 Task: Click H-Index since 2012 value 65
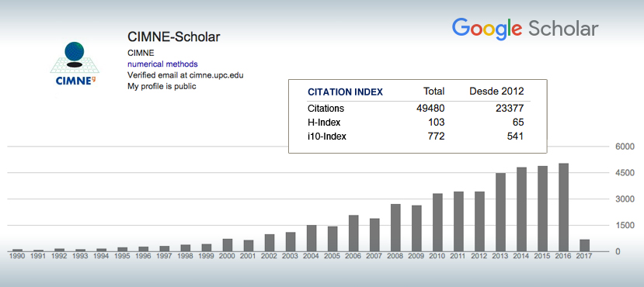click(518, 123)
